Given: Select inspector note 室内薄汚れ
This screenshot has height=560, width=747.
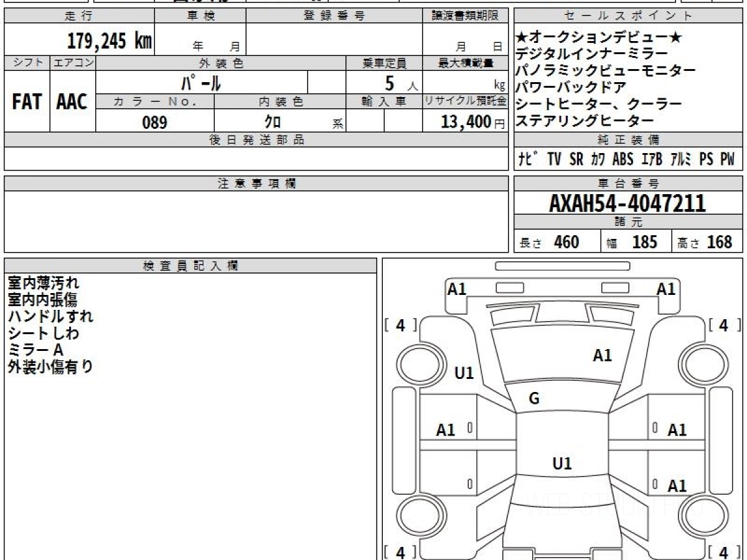Looking at the screenshot, I should pos(44,283).
